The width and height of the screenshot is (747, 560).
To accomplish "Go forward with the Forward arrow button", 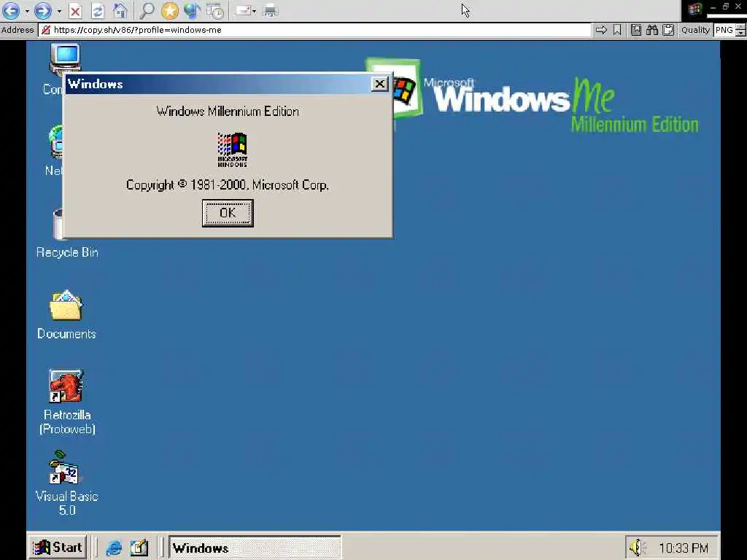I will (x=43, y=10).
